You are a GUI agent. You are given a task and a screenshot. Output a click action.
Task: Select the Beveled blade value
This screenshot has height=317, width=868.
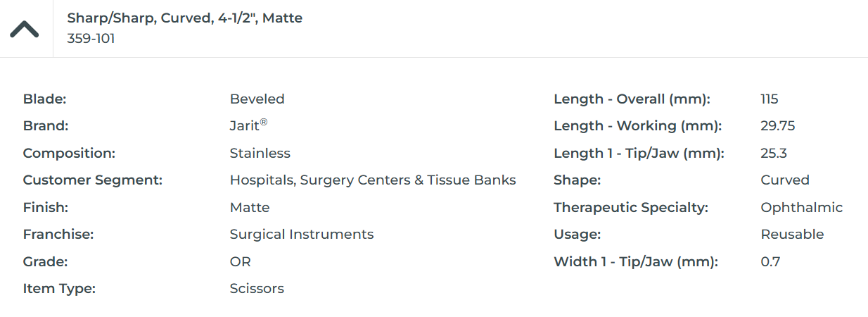pos(257,99)
